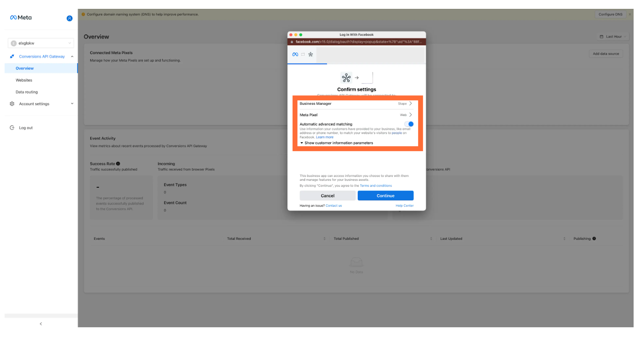The image size is (644, 340).
Task: Click the facebook.com URL in popup
Action: pyautogui.click(x=359, y=42)
